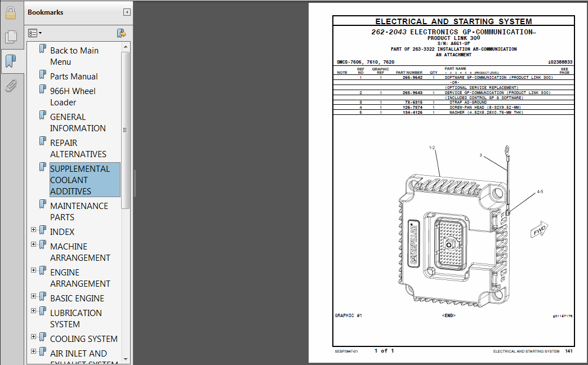Click callout 4-5 in the diagram

pyautogui.click(x=540, y=192)
